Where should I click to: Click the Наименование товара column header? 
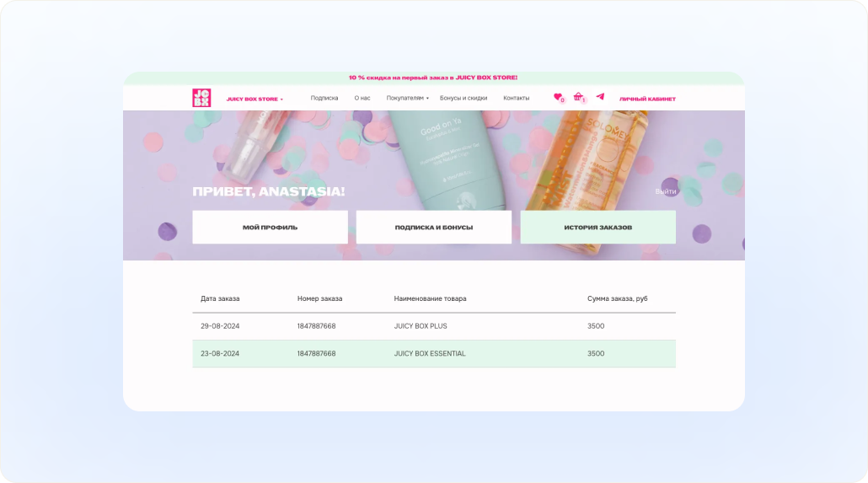point(430,298)
